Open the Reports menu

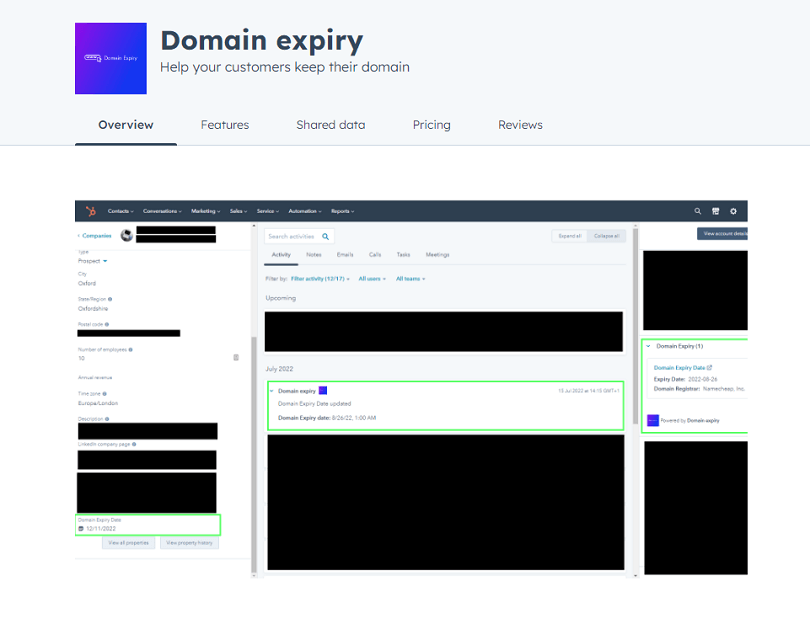(342, 211)
